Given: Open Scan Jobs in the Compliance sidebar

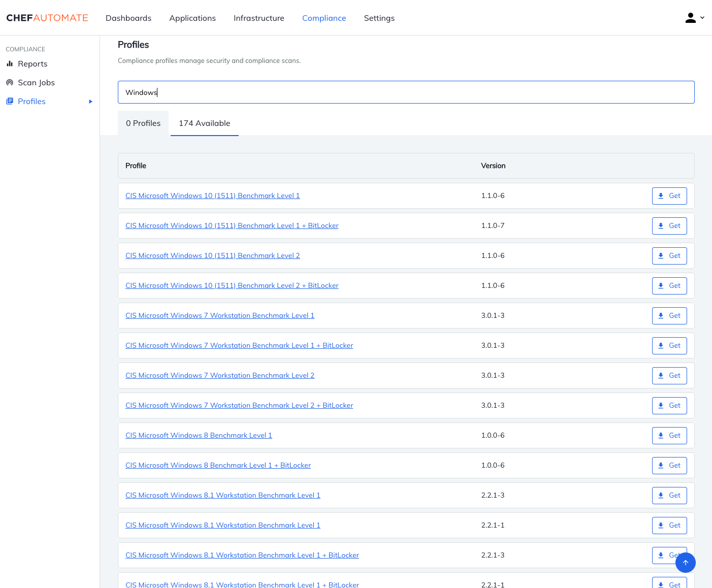Looking at the screenshot, I should point(36,83).
